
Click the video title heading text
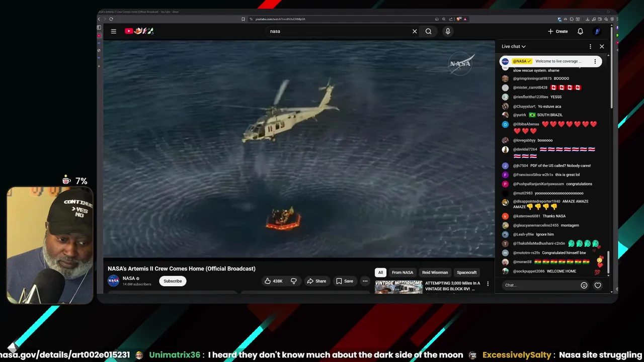click(x=182, y=268)
